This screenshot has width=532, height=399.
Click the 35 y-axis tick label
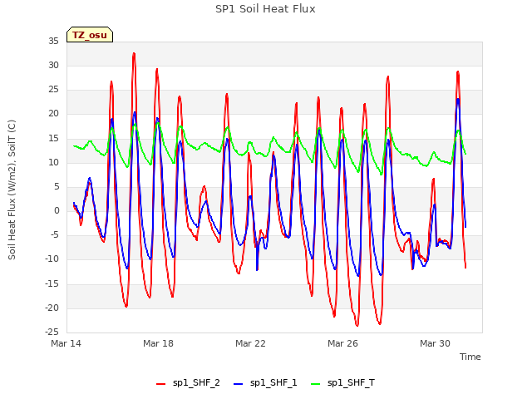coord(53,41)
